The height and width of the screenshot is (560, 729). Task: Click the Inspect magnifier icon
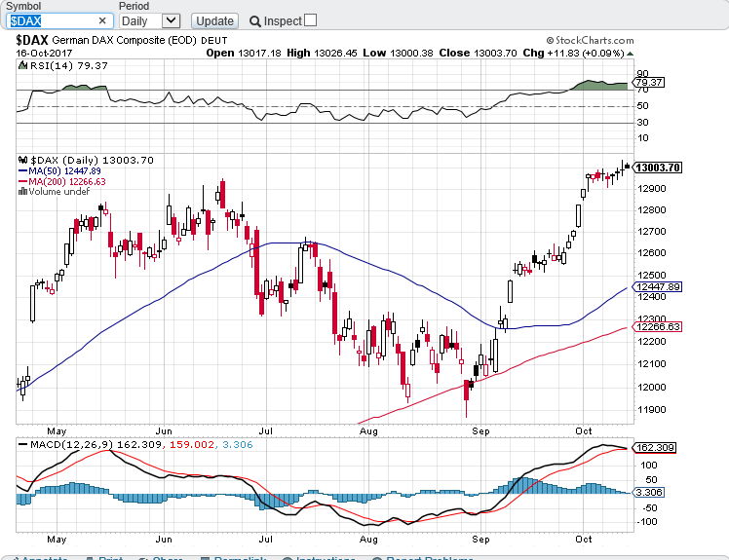coord(254,21)
